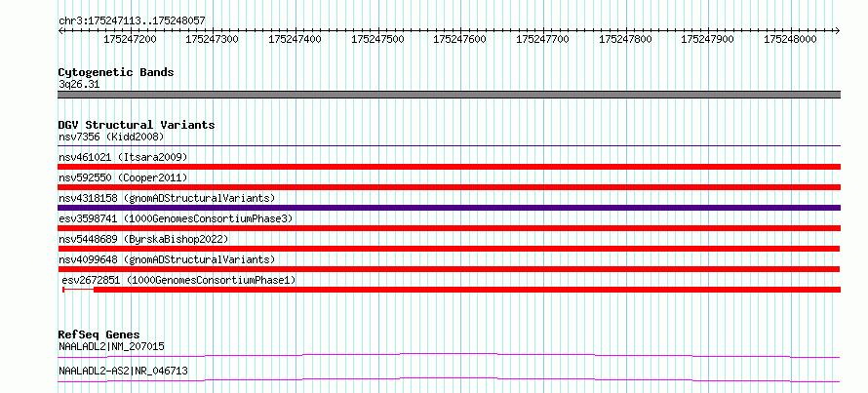Open the DGV Structural Variants track title
Viewport: 868px width, 393px height.
(x=137, y=125)
